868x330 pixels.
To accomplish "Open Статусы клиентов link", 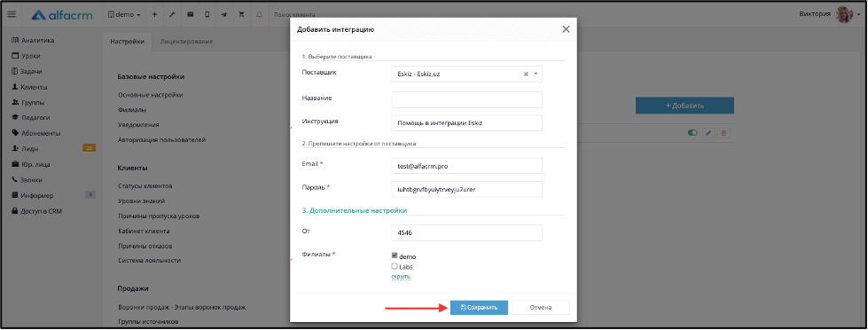I will coord(145,186).
